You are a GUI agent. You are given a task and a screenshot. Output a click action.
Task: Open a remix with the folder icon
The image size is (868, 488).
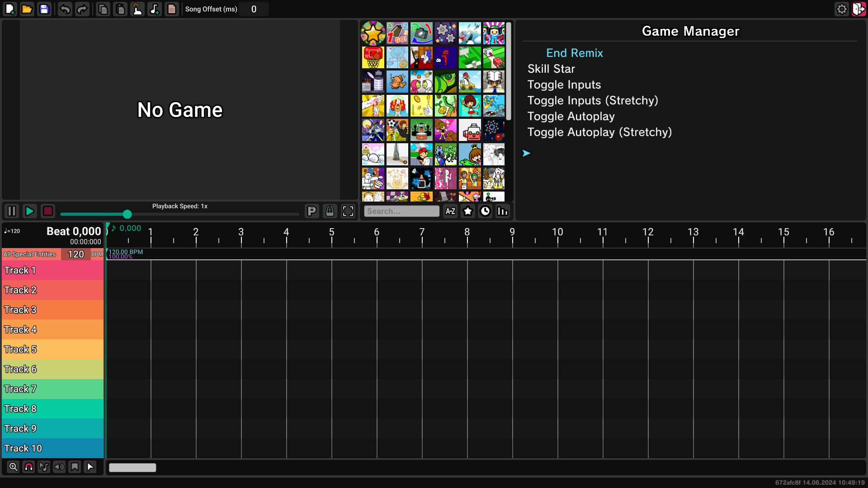pos(27,9)
